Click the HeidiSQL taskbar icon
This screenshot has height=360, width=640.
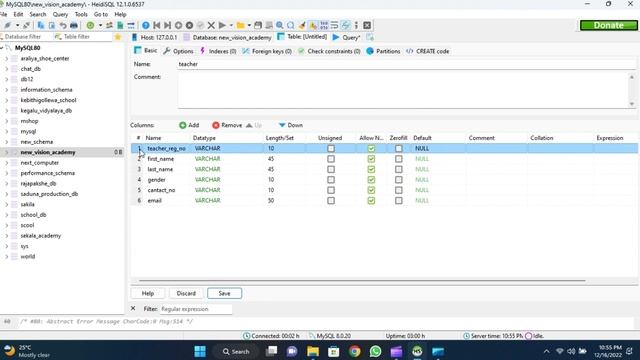pyautogui.click(x=417, y=351)
